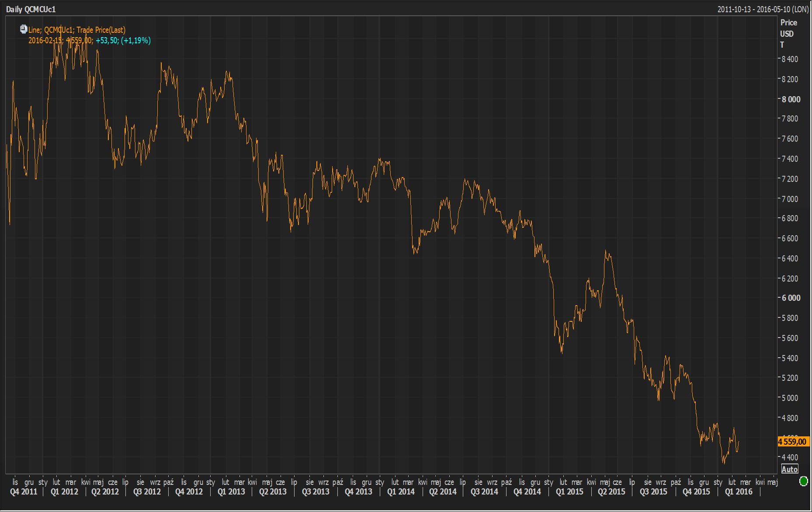Select the Q2 2014 quarter label

[443, 491]
